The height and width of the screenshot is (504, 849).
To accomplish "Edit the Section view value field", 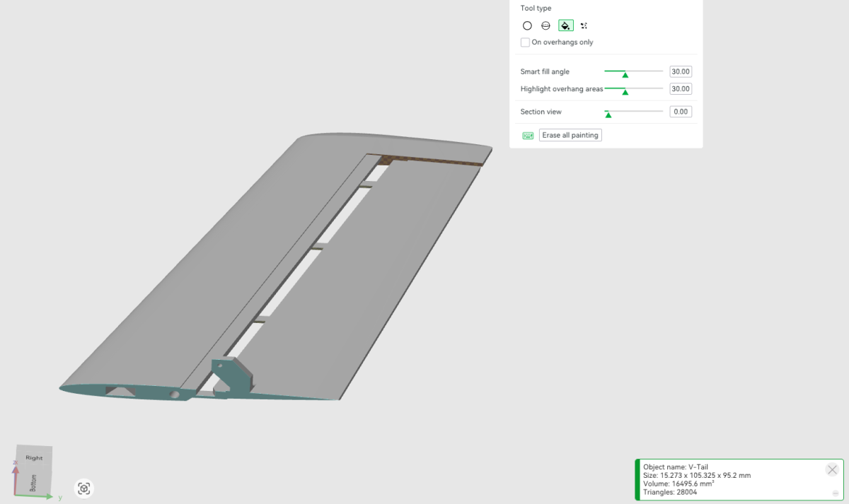I will click(x=681, y=112).
